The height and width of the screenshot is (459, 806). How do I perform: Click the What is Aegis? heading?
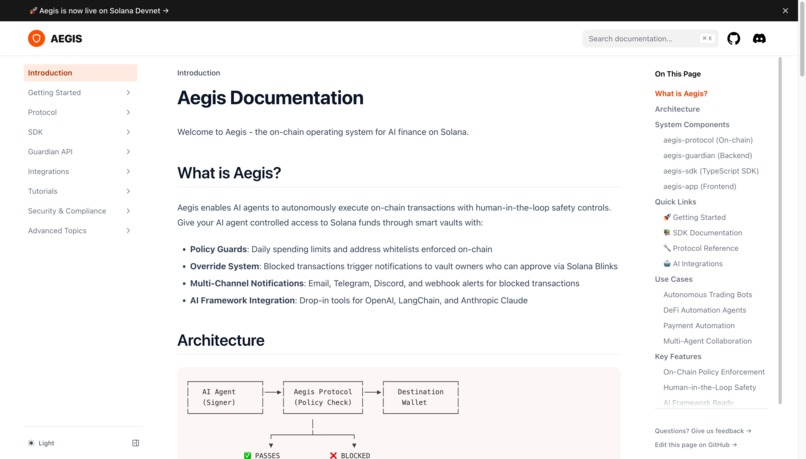pyautogui.click(x=229, y=173)
